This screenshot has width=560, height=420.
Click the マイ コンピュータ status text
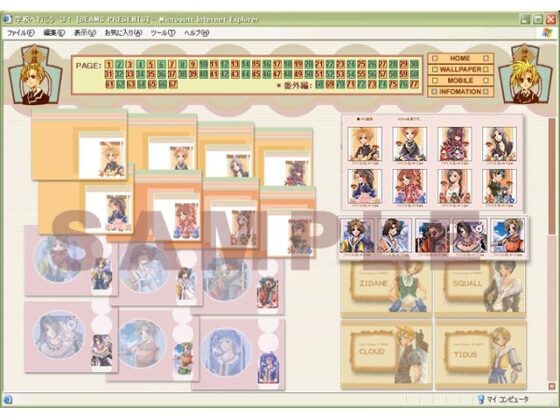point(508,399)
